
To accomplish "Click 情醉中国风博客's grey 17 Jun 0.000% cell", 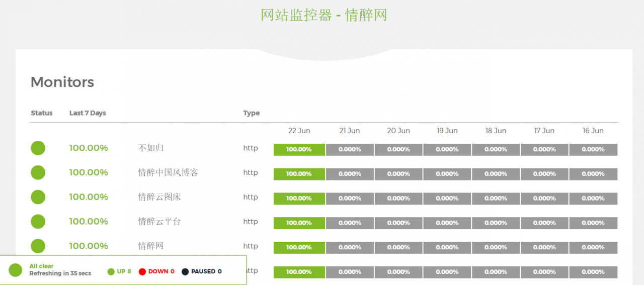I will pyautogui.click(x=544, y=174).
